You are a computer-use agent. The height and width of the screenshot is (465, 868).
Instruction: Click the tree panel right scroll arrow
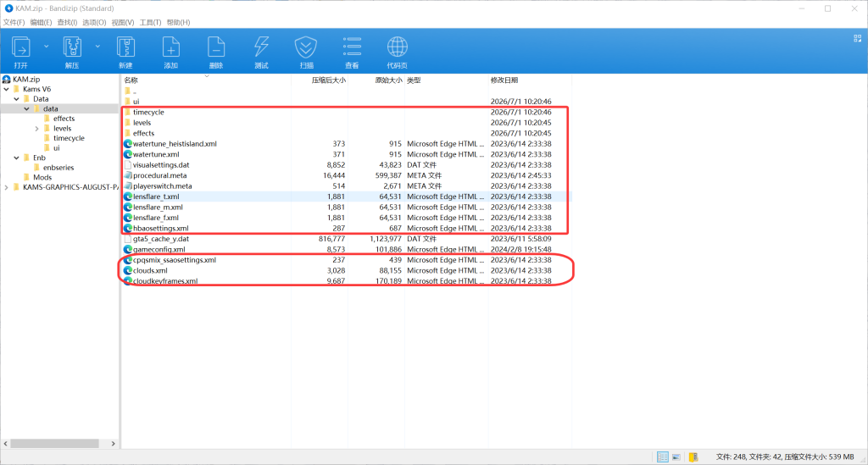(x=113, y=444)
